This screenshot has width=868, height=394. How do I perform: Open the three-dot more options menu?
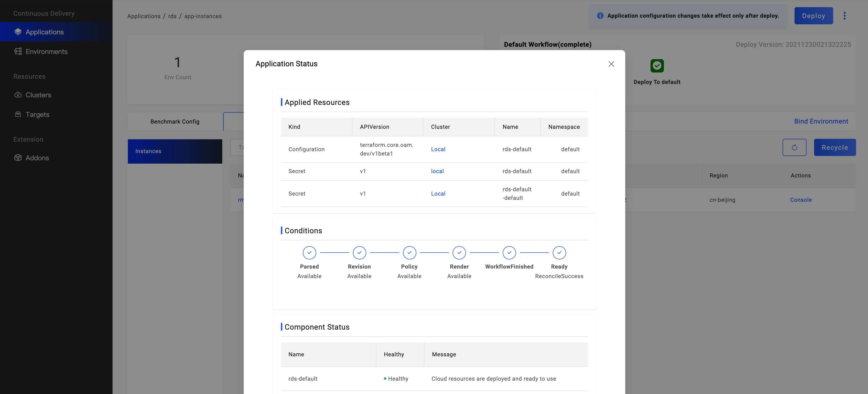pyautogui.click(x=844, y=16)
